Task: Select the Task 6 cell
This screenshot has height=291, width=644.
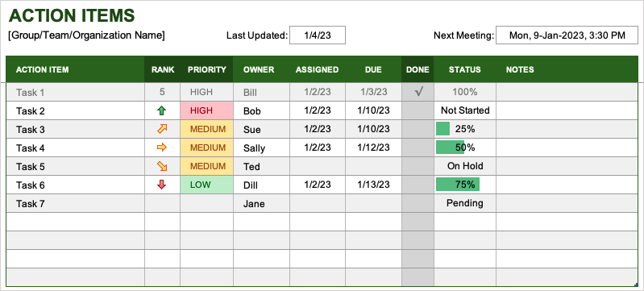Action: click(75, 185)
